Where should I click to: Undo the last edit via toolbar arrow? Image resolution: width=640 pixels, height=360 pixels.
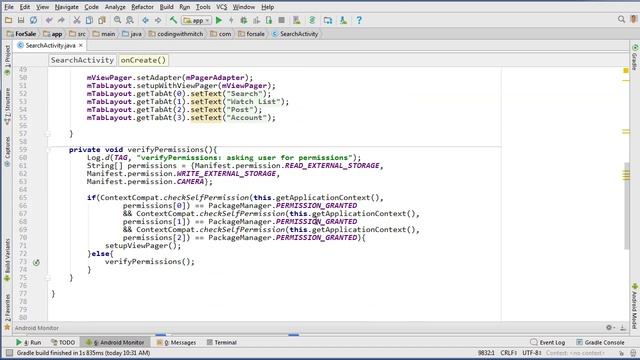[x=49, y=20]
